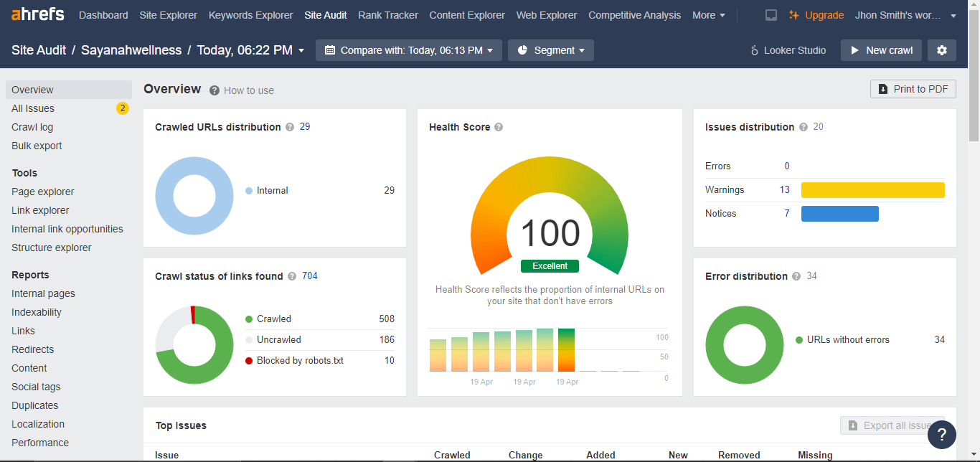Open Crawl log in the sidebar

(32, 127)
